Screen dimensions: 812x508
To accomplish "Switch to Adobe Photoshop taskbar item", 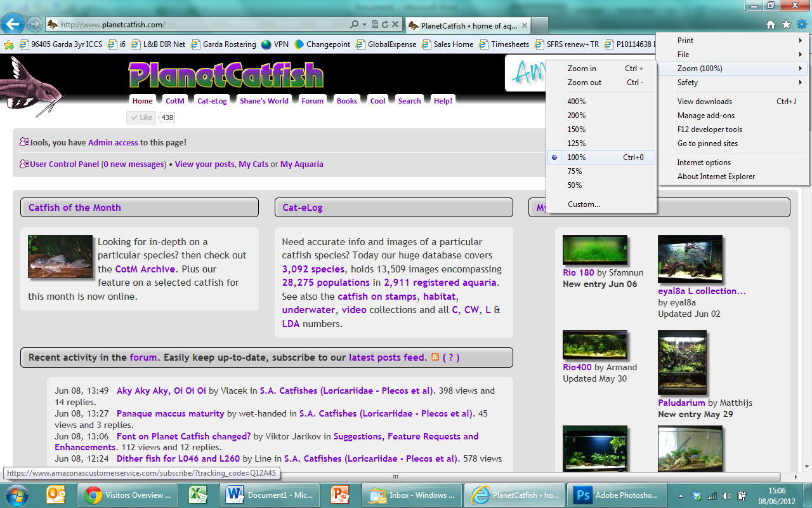I will (616, 495).
